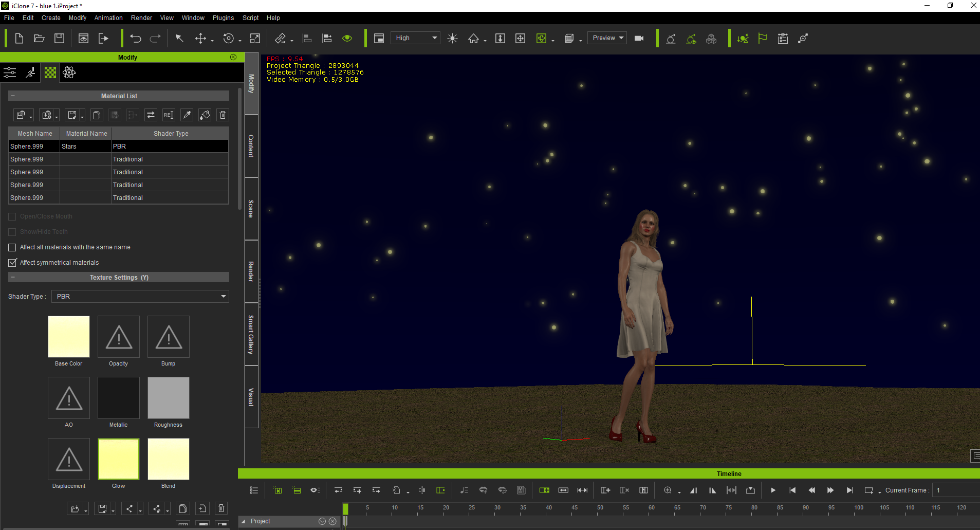The height and width of the screenshot is (530, 980).
Task: Open the Animation menu
Action: point(108,18)
